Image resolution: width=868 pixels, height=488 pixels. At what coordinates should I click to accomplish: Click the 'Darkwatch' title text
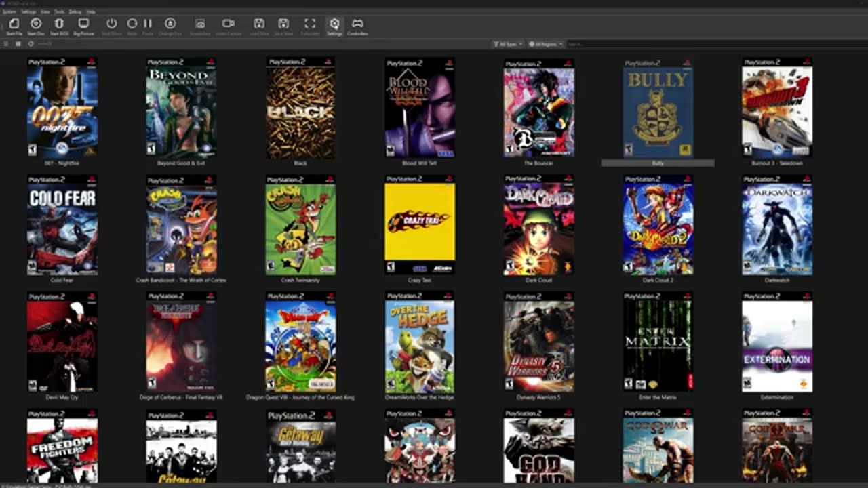click(x=777, y=280)
